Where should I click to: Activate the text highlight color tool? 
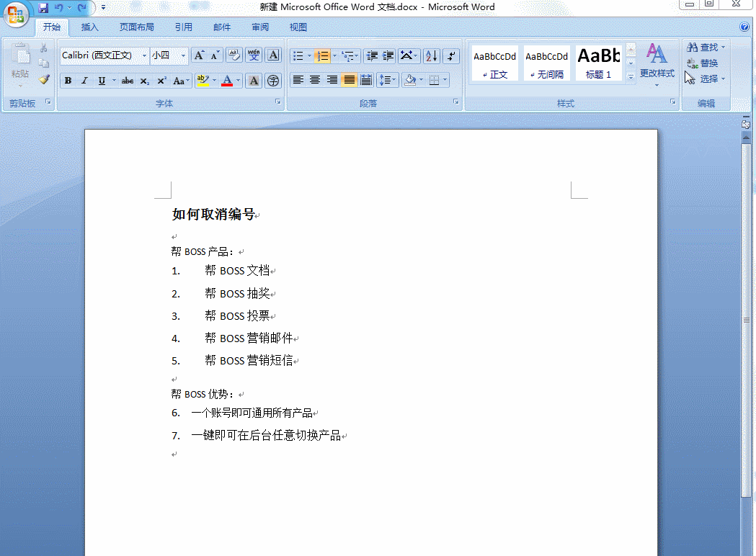pos(202,80)
